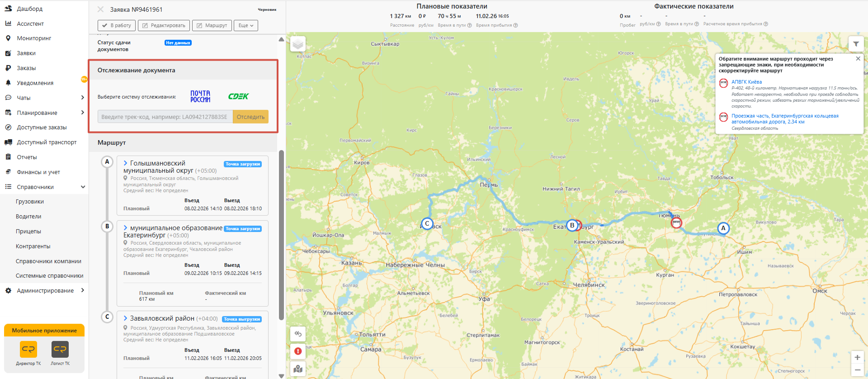Click the map marker view button

[x=298, y=369]
